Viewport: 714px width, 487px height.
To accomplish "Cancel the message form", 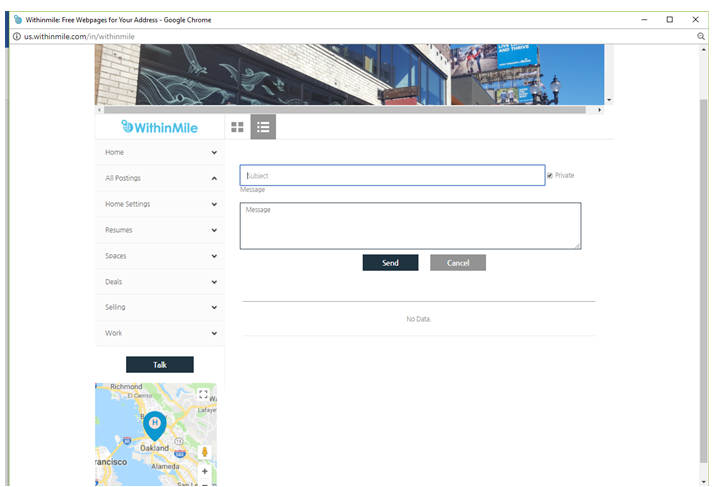I will point(458,263).
